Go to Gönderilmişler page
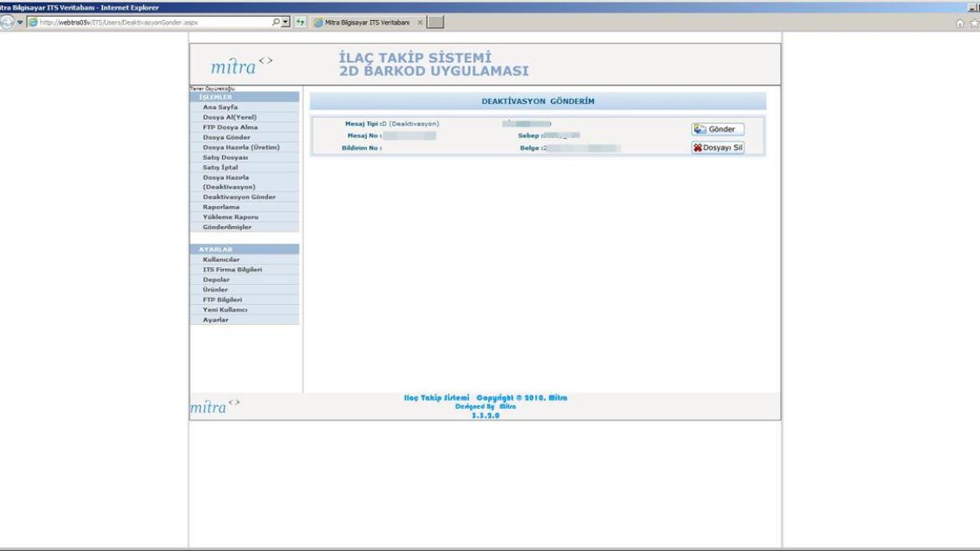The image size is (980, 551). click(x=227, y=227)
